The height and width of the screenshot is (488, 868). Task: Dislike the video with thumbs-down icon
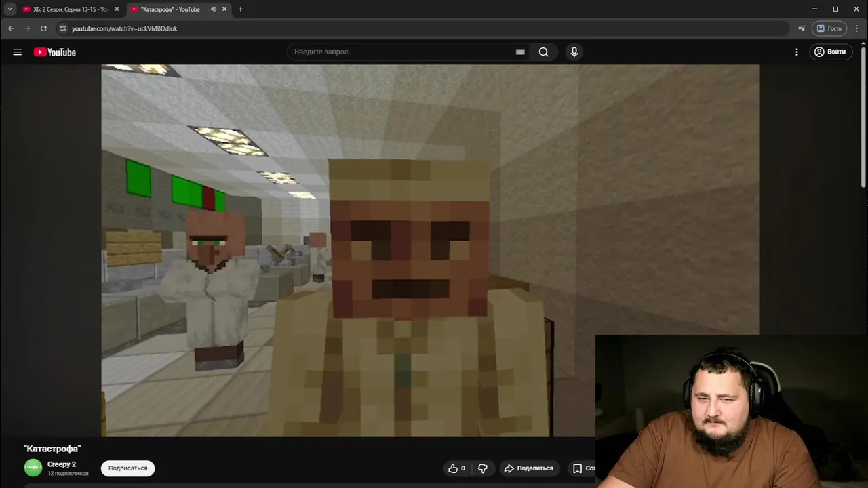pyautogui.click(x=483, y=468)
